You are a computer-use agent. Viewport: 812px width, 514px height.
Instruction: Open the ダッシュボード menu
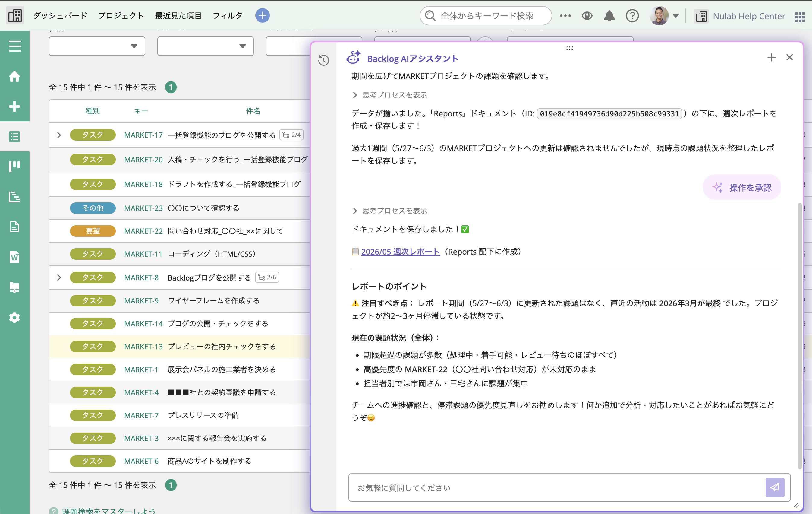60,15
